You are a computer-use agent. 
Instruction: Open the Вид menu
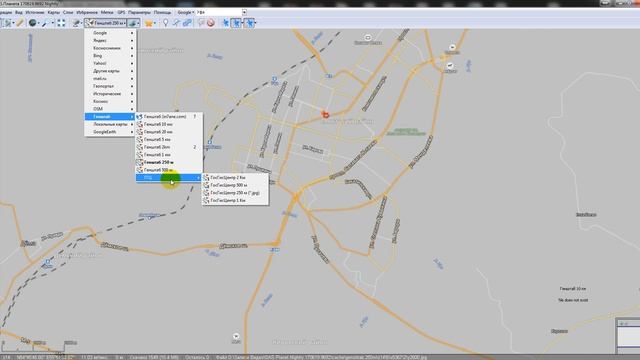pos(19,12)
